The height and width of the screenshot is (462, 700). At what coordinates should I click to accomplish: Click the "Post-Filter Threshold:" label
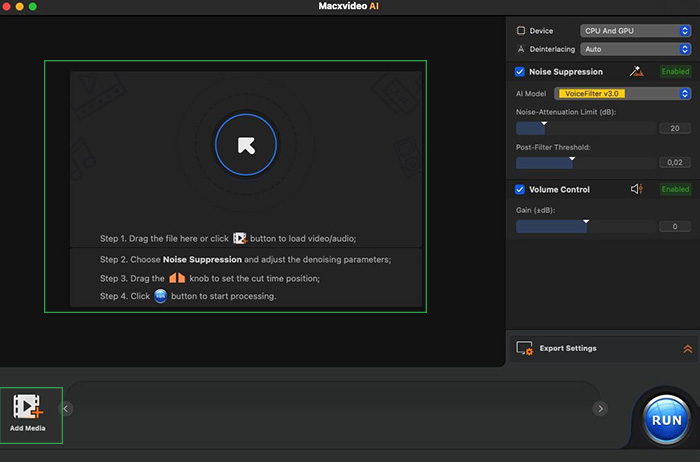(x=553, y=147)
